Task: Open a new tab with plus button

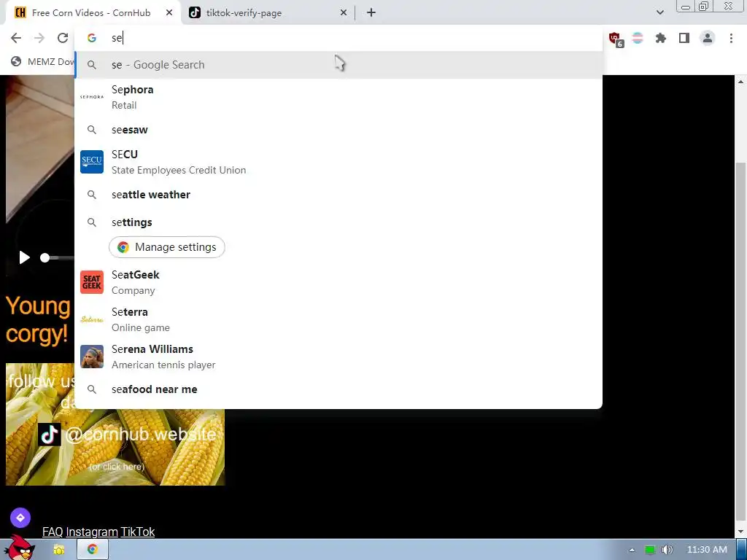Action: (x=371, y=13)
